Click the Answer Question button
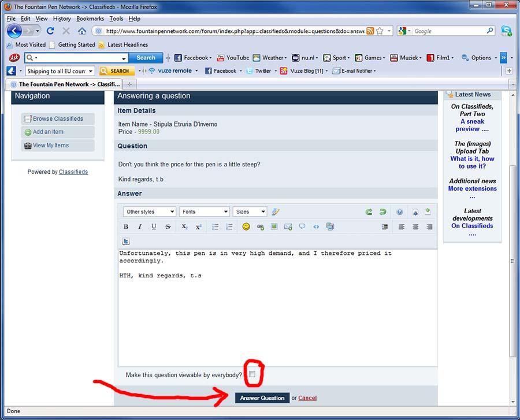 [262, 398]
